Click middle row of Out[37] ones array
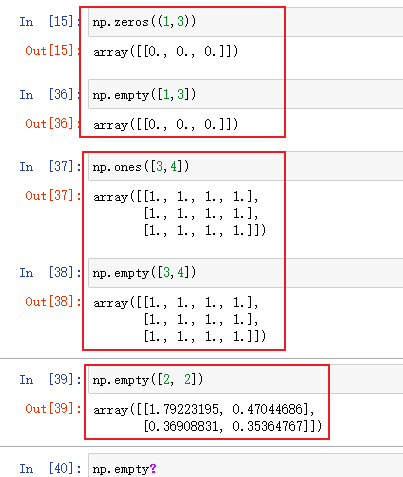The image size is (403, 477). pyautogui.click(x=201, y=214)
